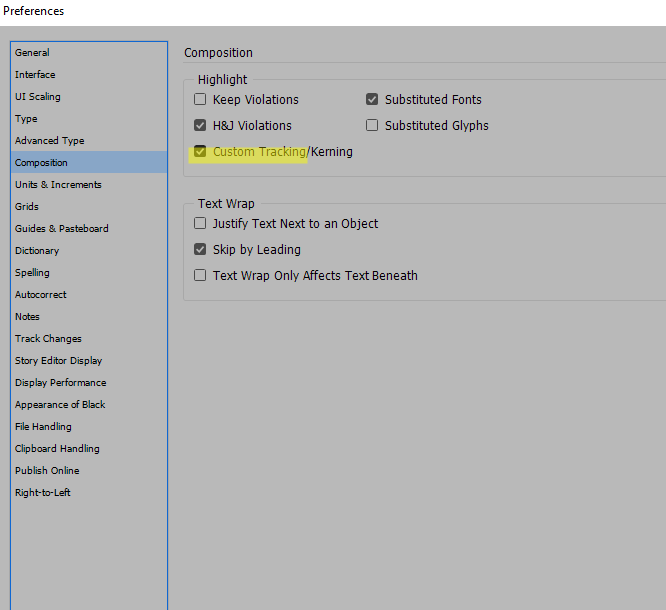Viewport: 666px width, 610px height.
Task: Toggle Custom Tracking/Kerning highlight checkbox
Action: pyautogui.click(x=201, y=152)
